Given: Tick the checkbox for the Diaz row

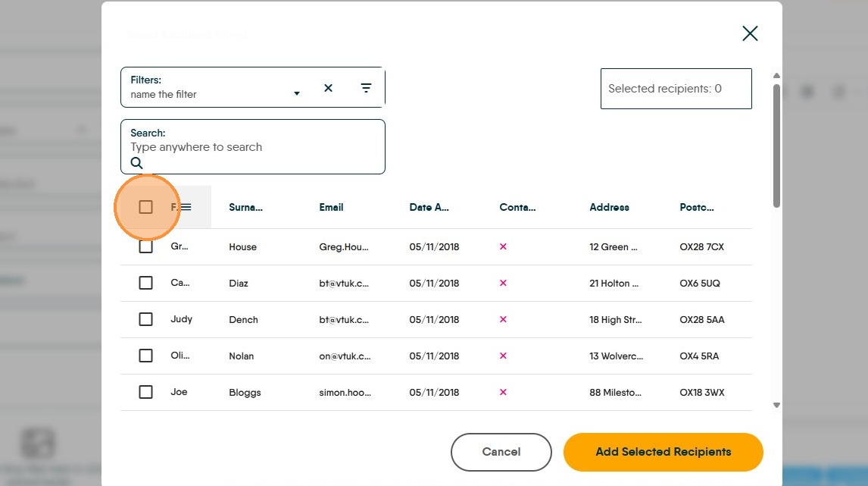Looking at the screenshot, I should (x=146, y=283).
